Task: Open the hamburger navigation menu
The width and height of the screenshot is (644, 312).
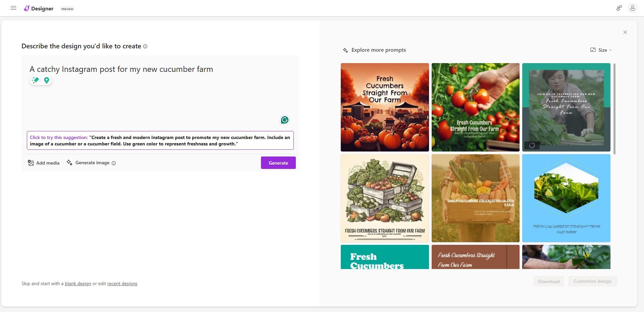Action: click(x=13, y=8)
